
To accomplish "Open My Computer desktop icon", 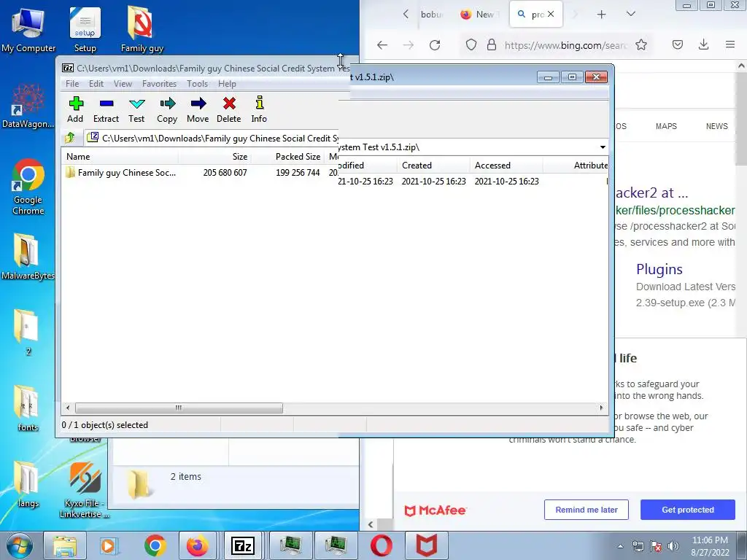I will [28, 29].
